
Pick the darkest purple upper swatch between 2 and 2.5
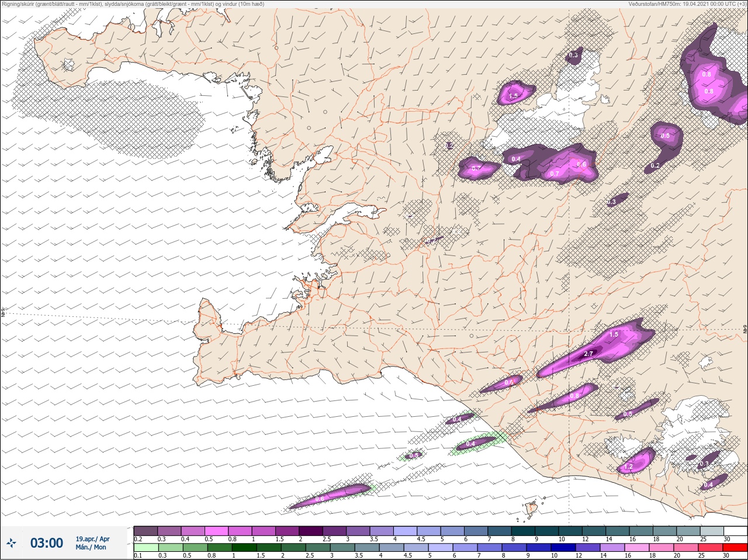pyautogui.click(x=311, y=531)
